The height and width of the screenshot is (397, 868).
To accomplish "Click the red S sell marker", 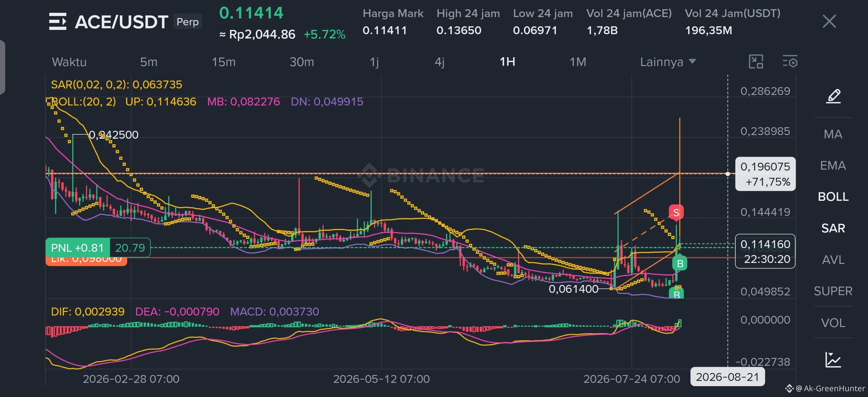I will coord(676,213).
